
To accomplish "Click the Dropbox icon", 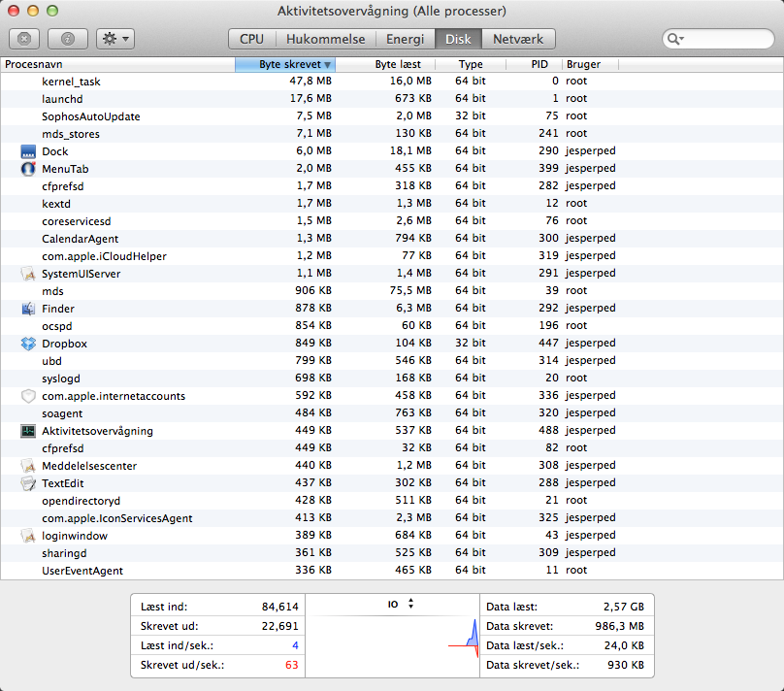I will 28,344.
